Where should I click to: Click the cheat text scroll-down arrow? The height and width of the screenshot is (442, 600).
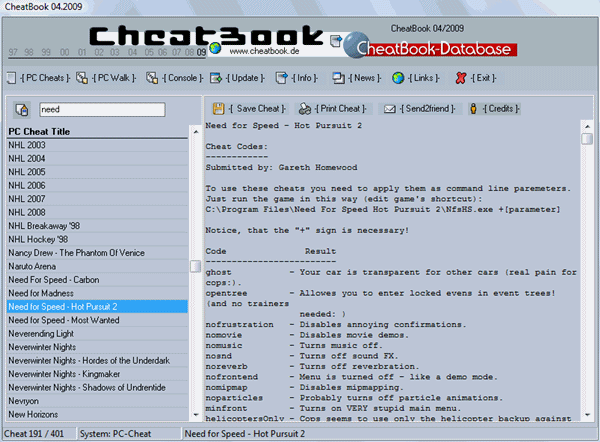click(587, 415)
